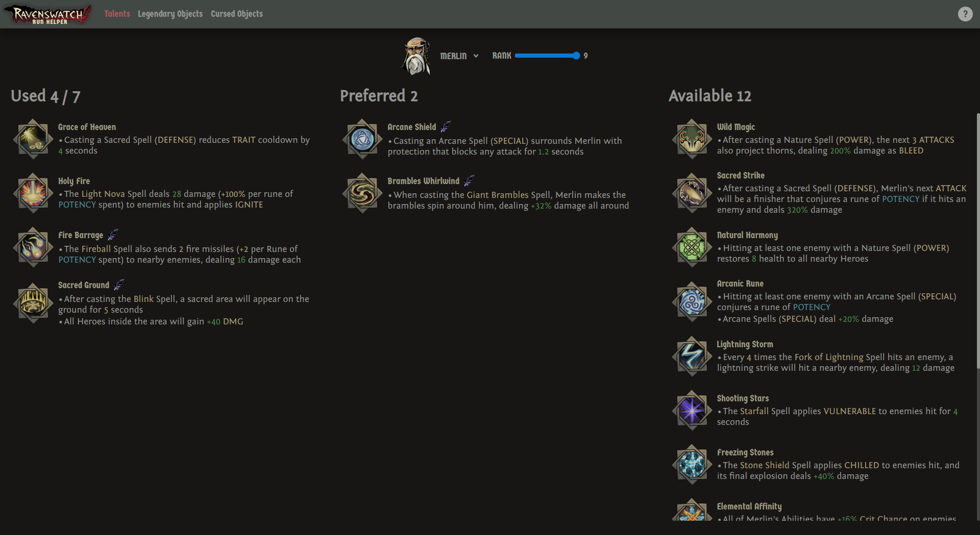Switch to the Talents tab

coord(117,14)
